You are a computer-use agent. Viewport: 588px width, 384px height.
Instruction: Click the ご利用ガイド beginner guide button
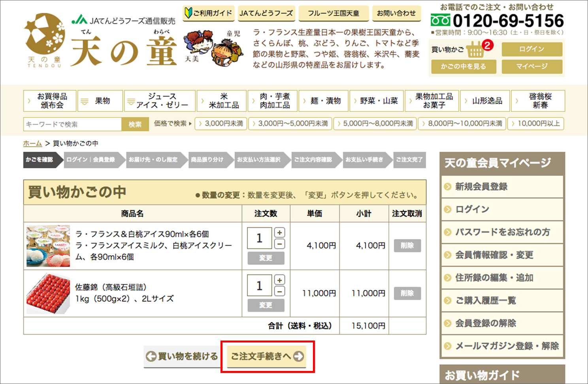[209, 13]
